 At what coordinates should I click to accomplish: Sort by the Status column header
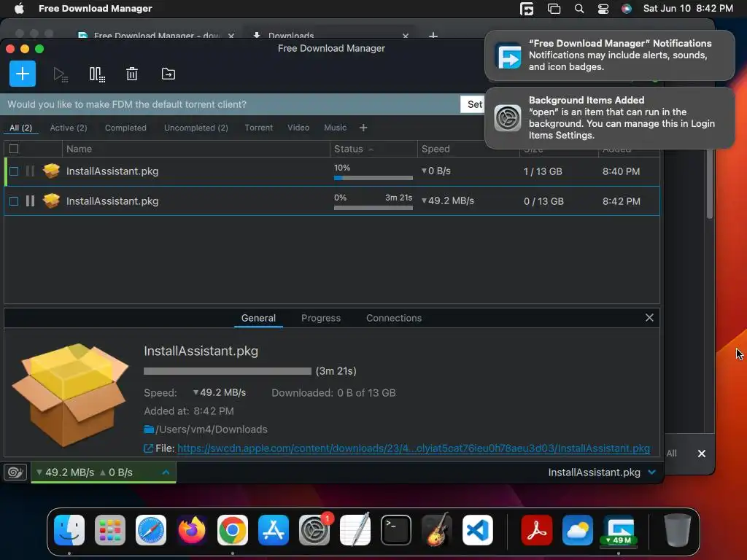(373, 149)
